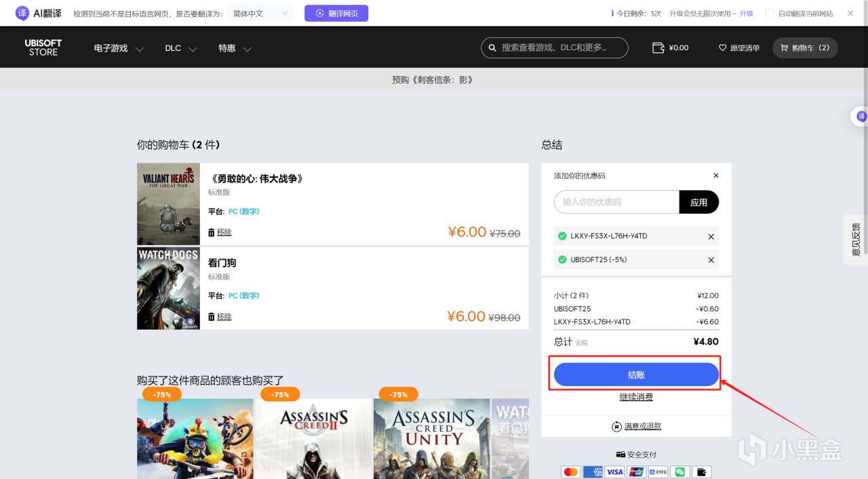Toggle 自动翻译当前网站 checkbox

[x=770, y=14]
